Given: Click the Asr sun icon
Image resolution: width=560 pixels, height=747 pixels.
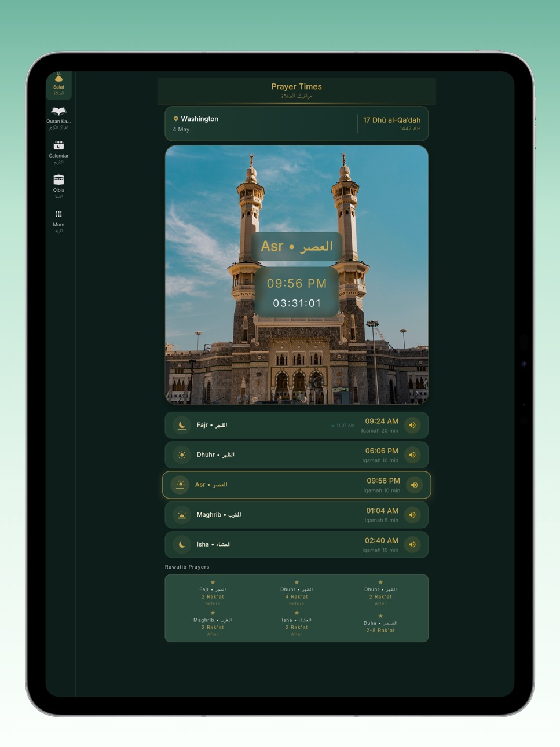Looking at the screenshot, I should click(180, 485).
